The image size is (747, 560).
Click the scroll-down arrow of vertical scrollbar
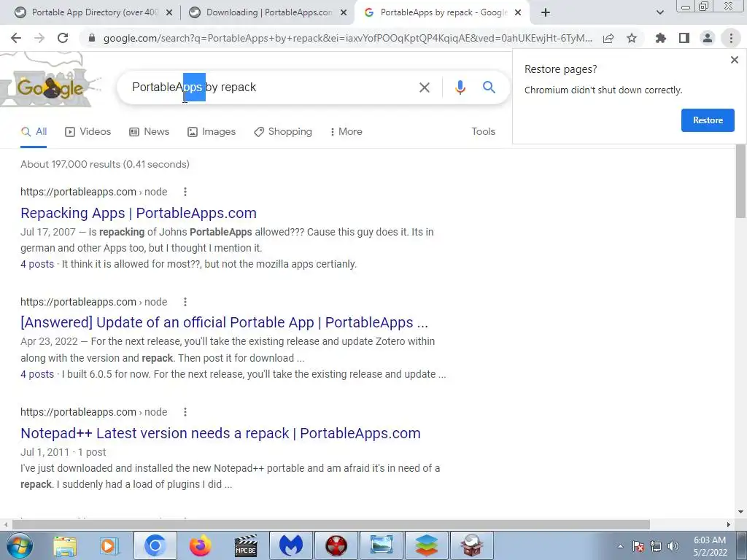point(740,512)
